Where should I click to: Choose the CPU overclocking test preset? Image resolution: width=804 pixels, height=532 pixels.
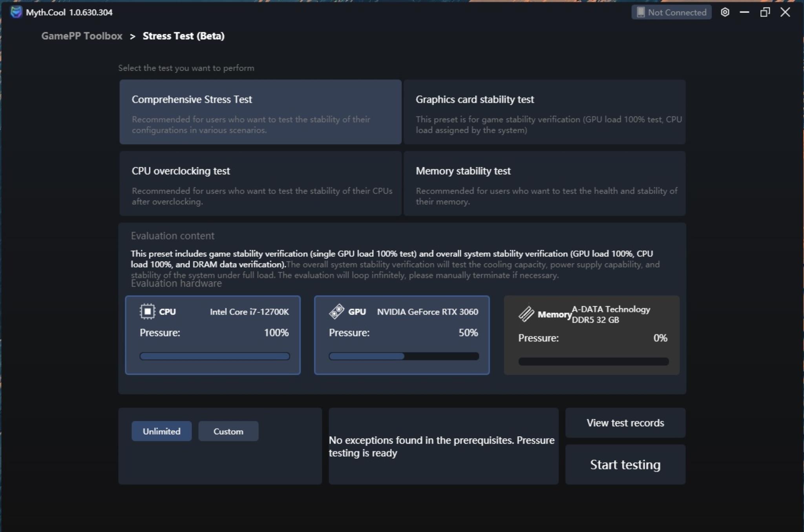pos(260,183)
